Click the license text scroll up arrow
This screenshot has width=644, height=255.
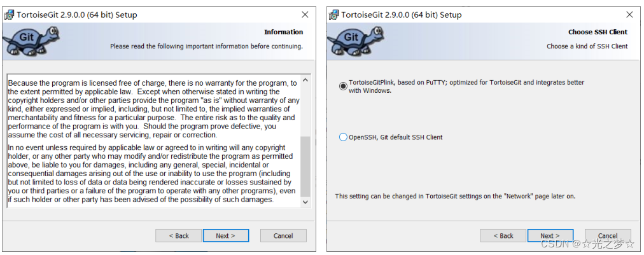(x=305, y=81)
